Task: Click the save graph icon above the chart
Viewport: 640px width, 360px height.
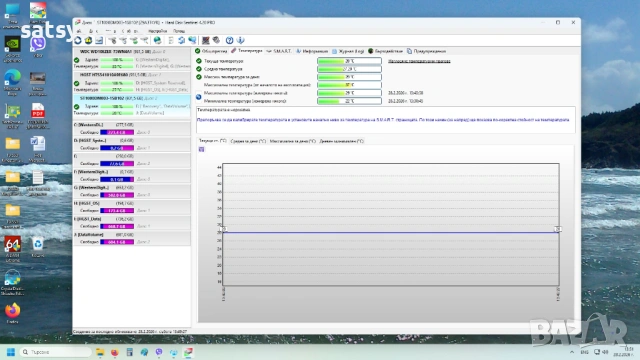Action: pyautogui.click(x=202, y=149)
